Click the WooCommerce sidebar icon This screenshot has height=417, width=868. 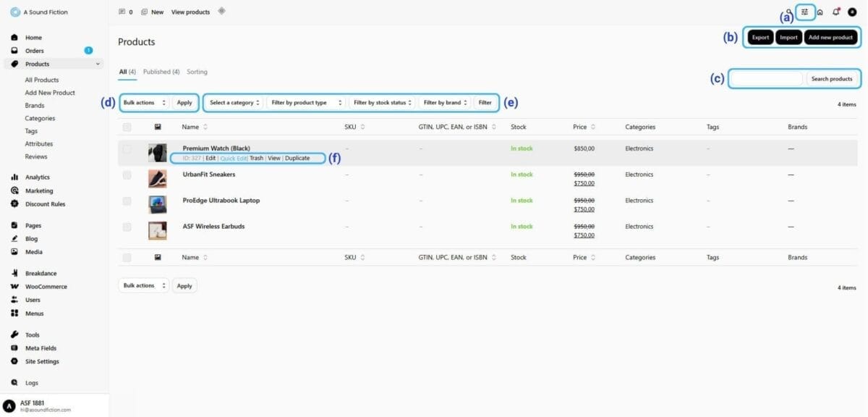[x=14, y=287]
